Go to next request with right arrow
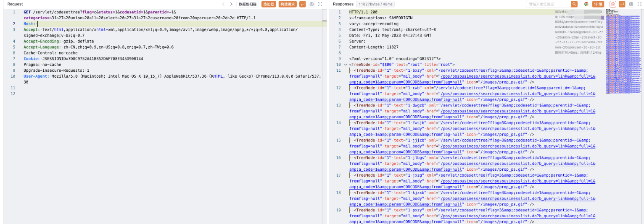Image resolution: width=644 pixels, height=224 pixels. (231, 4)
